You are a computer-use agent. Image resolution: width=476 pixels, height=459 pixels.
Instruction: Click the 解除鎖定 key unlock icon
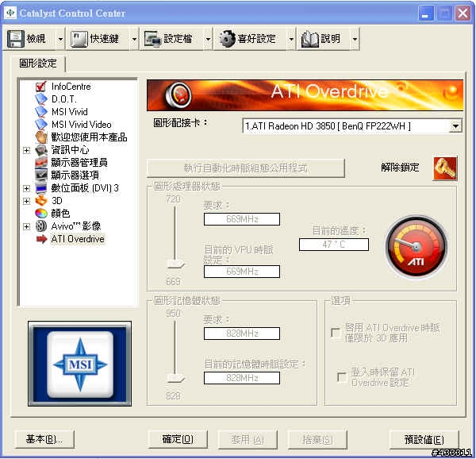pyautogui.click(x=445, y=168)
